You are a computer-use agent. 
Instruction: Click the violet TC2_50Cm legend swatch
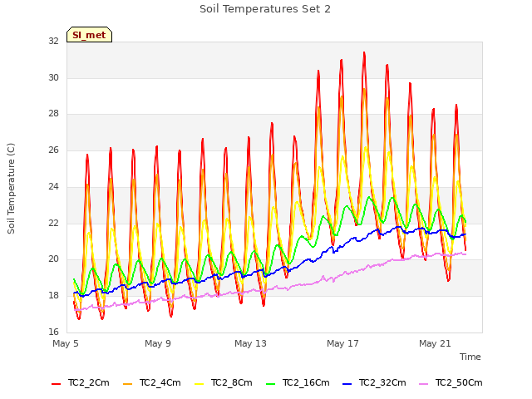click(424, 384)
